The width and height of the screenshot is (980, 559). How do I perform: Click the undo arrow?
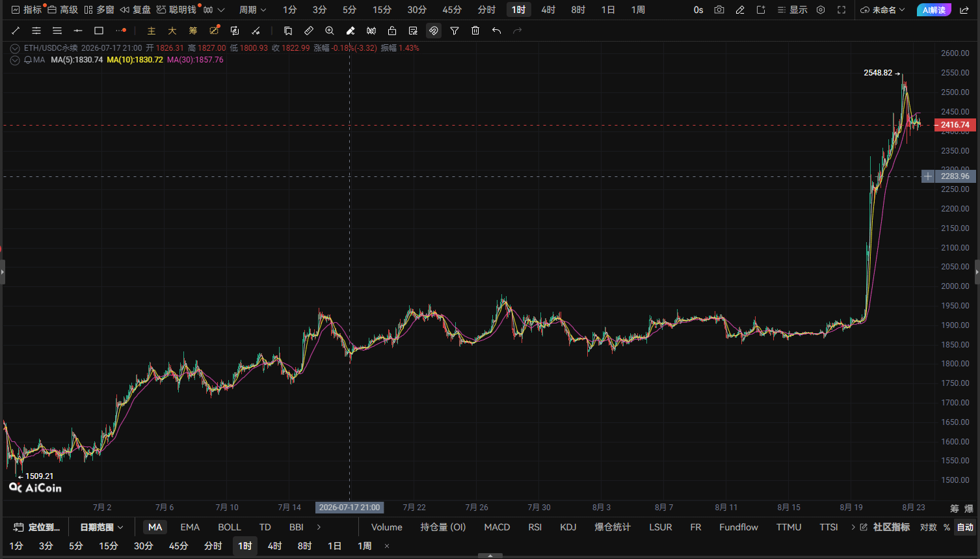[x=496, y=31]
